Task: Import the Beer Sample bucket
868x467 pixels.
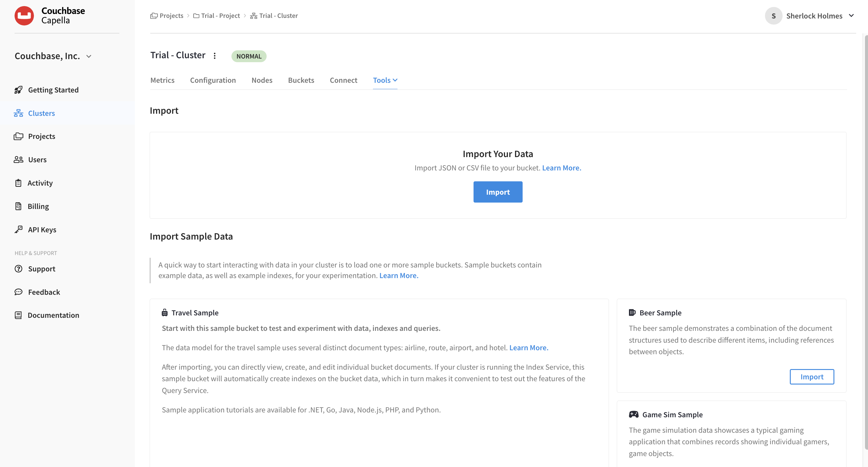Action: tap(811, 377)
